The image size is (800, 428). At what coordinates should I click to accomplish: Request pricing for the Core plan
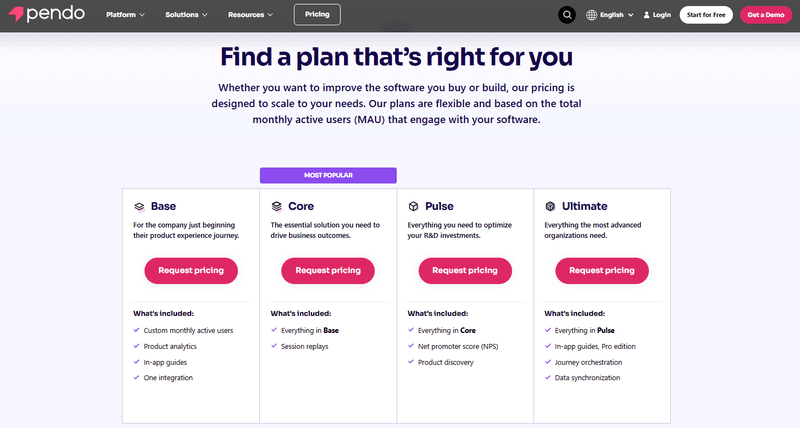click(x=328, y=270)
